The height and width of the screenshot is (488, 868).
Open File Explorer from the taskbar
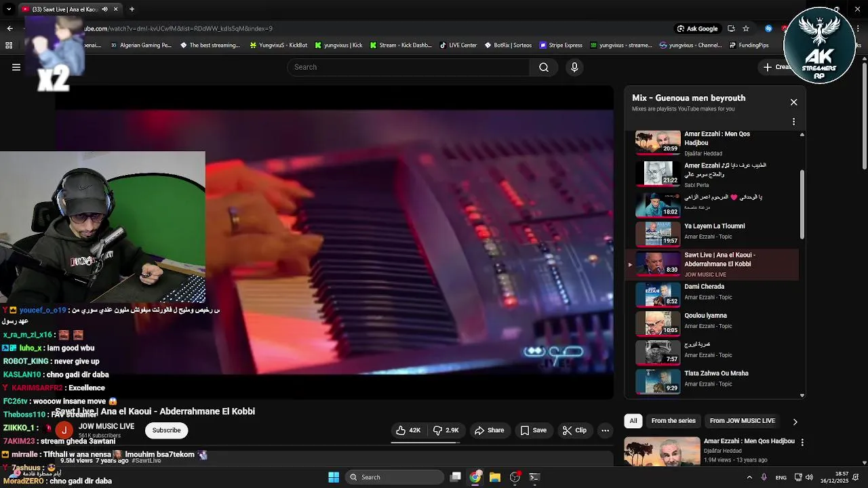pos(495,477)
